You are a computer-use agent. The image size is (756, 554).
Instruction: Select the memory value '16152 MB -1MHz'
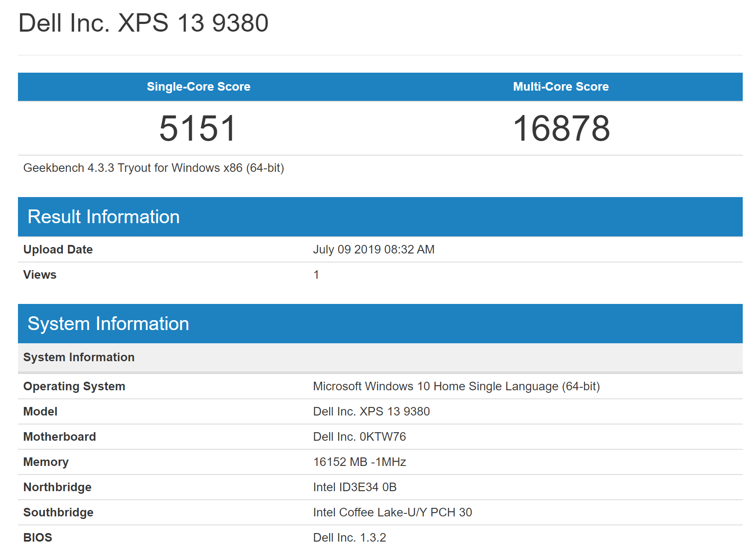point(359,462)
